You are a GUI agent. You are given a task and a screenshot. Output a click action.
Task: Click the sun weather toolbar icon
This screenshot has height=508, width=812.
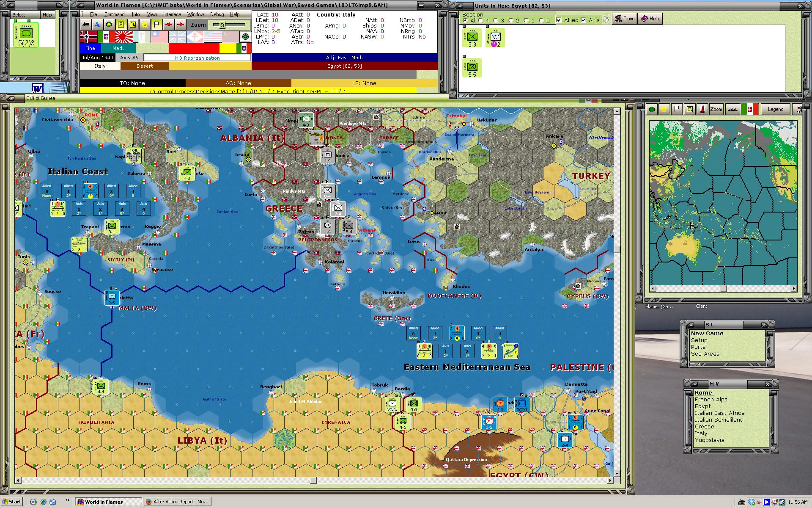coord(145,25)
